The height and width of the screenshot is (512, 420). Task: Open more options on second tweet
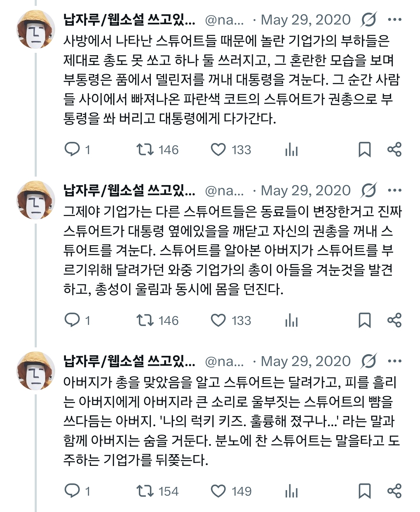(395, 190)
